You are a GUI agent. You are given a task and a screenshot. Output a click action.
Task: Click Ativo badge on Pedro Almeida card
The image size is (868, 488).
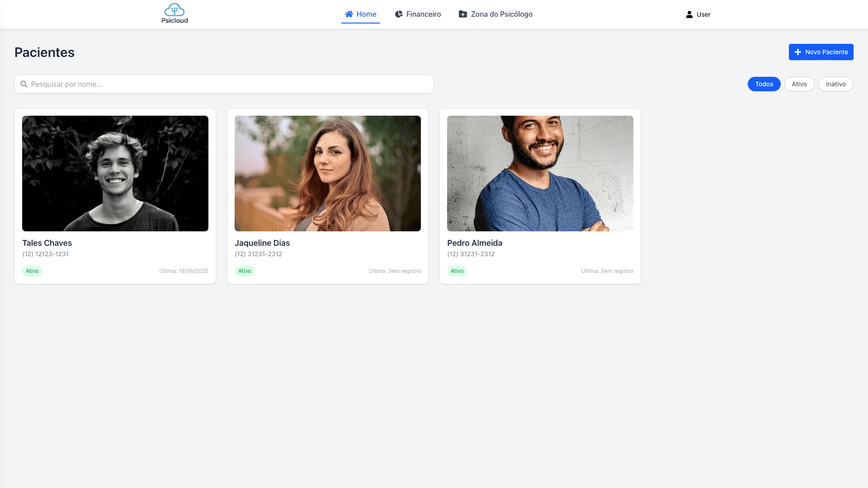point(457,271)
